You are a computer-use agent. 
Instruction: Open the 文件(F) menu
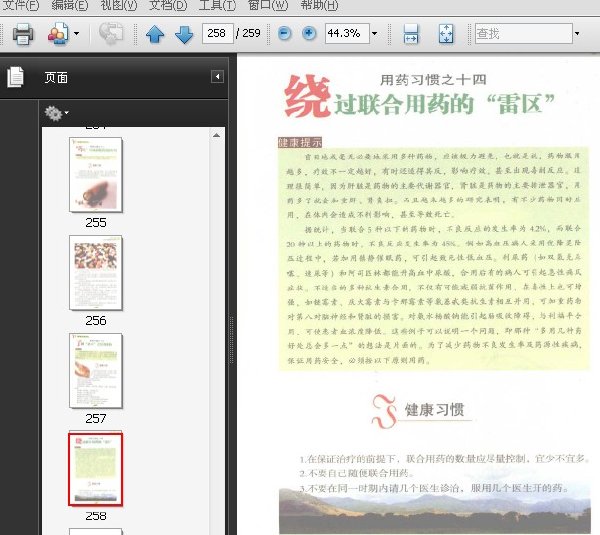20,5
